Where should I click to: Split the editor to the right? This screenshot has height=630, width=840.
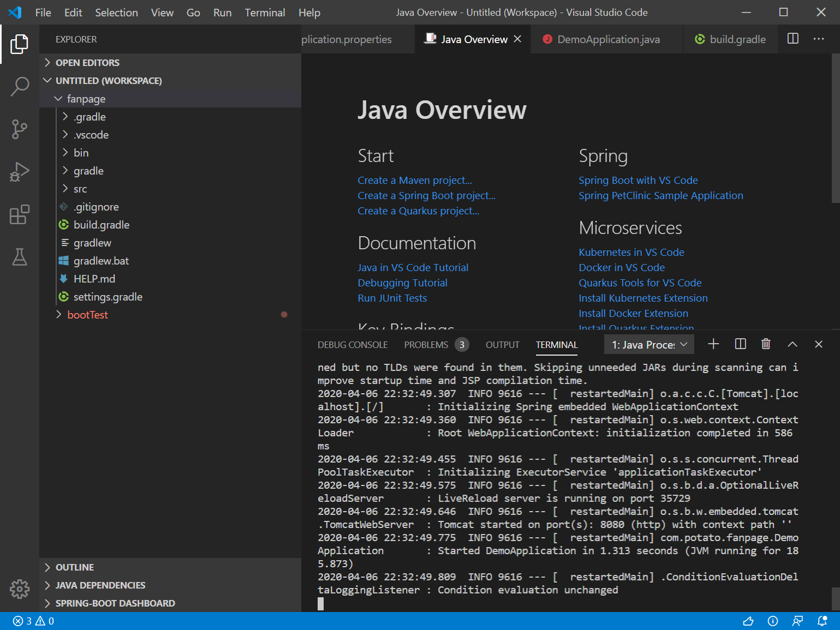pos(793,39)
